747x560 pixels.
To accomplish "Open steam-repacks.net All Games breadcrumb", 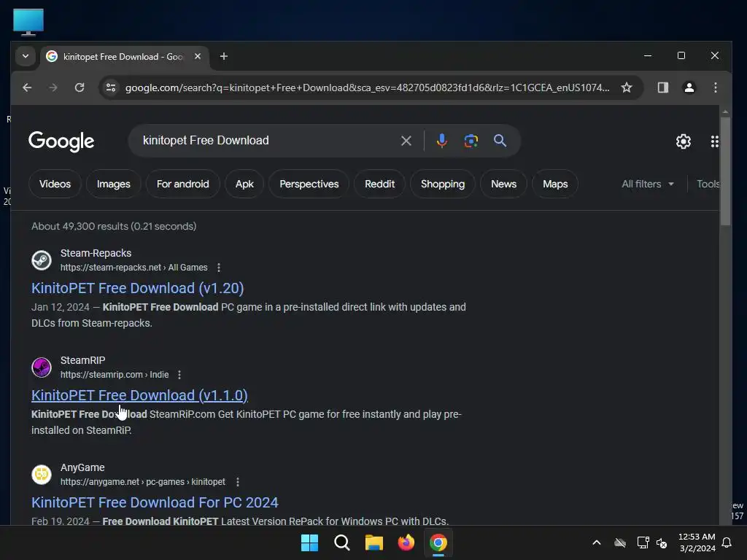I will click(x=134, y=268).
